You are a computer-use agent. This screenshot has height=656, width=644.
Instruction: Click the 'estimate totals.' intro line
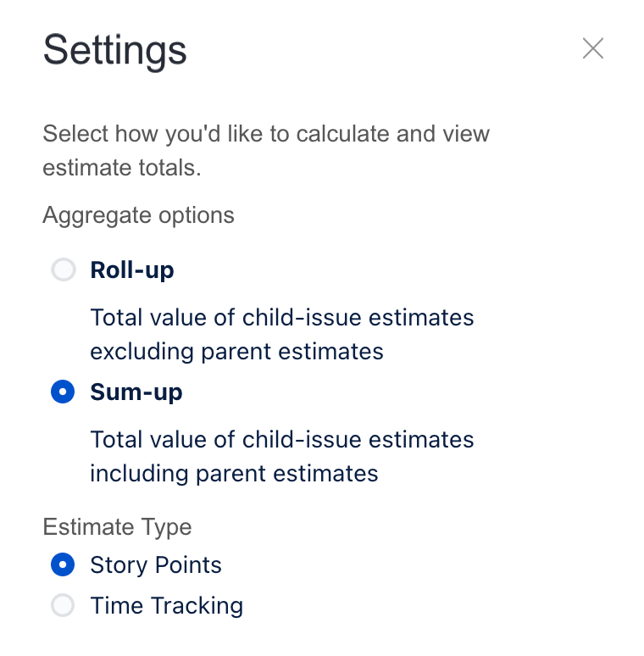122,168
